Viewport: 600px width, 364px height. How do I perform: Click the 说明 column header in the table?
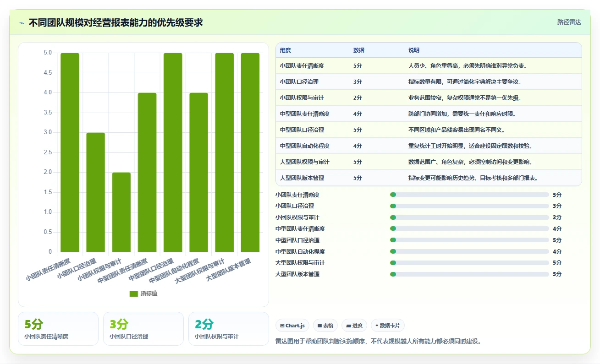414,50
